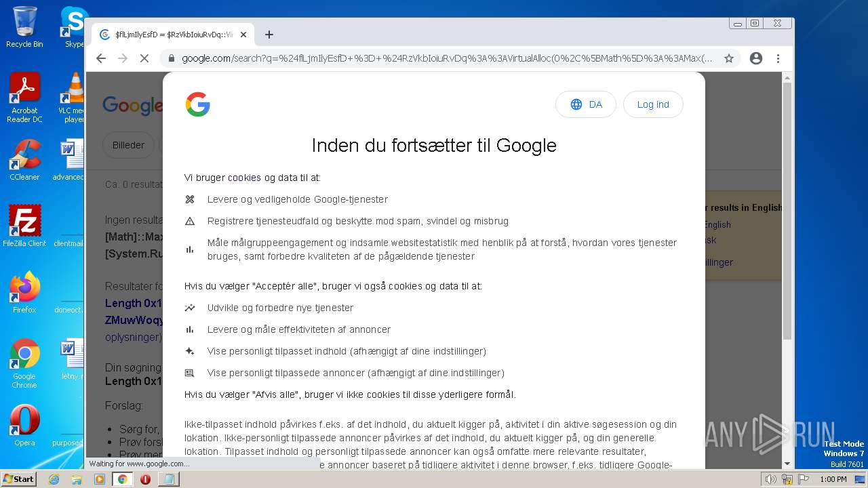
Task: Switch to Chrome in taskbar
Action: coord(122,479)
